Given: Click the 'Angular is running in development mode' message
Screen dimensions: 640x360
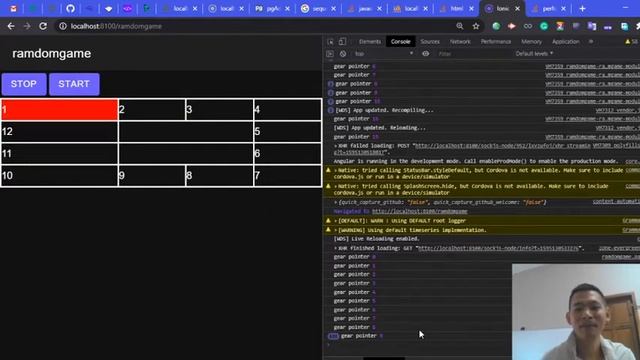Looking at the screenshot, I should (476, 161).
